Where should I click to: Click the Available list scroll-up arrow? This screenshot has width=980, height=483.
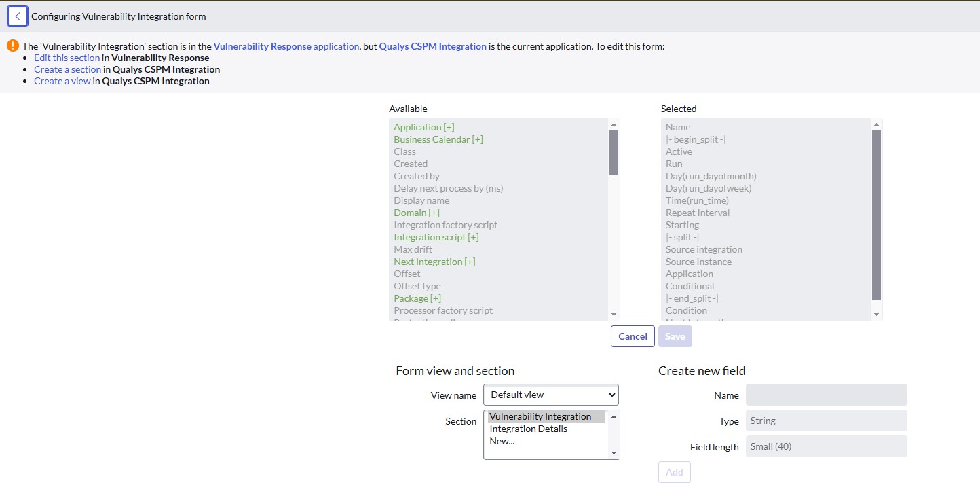pos(614,124)
